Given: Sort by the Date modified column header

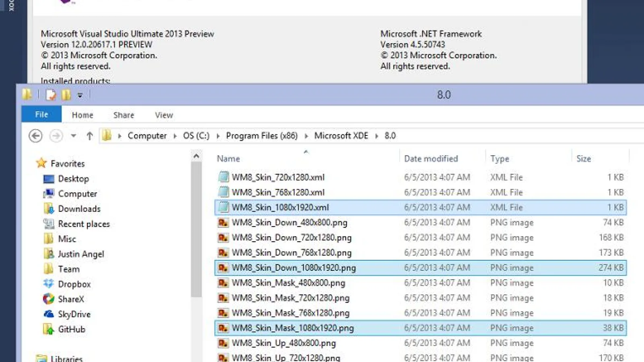Looking at the screenshot, I should 431,159.
